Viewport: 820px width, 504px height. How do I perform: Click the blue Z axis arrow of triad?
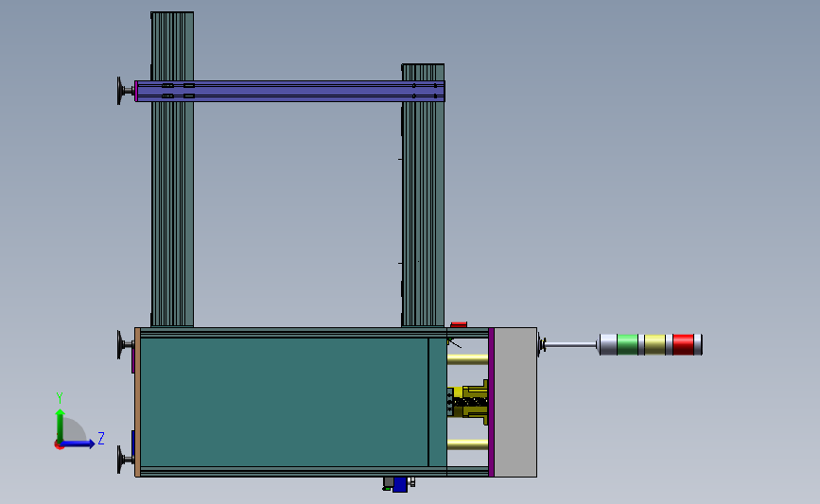point(79,443)
